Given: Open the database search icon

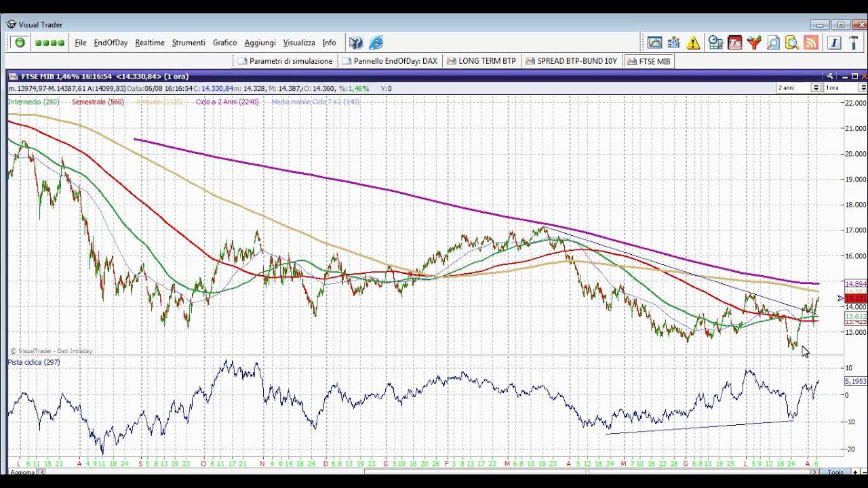Looking at the screenshot, I should tap(791, 43).
